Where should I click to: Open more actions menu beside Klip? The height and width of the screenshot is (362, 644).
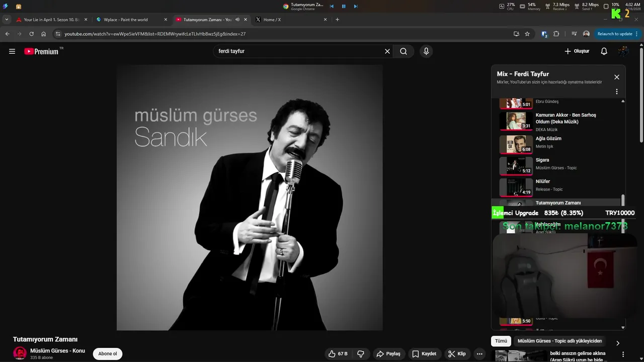click(x=479, y=354)
